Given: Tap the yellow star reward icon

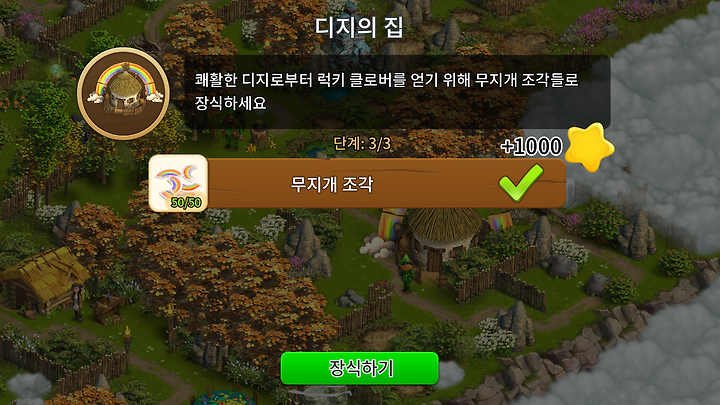Looking at the screenshot, I should click(589, 147).
